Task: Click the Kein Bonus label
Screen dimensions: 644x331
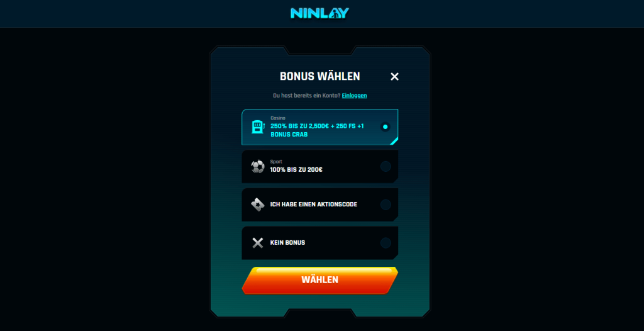Action: coord(287,243)
